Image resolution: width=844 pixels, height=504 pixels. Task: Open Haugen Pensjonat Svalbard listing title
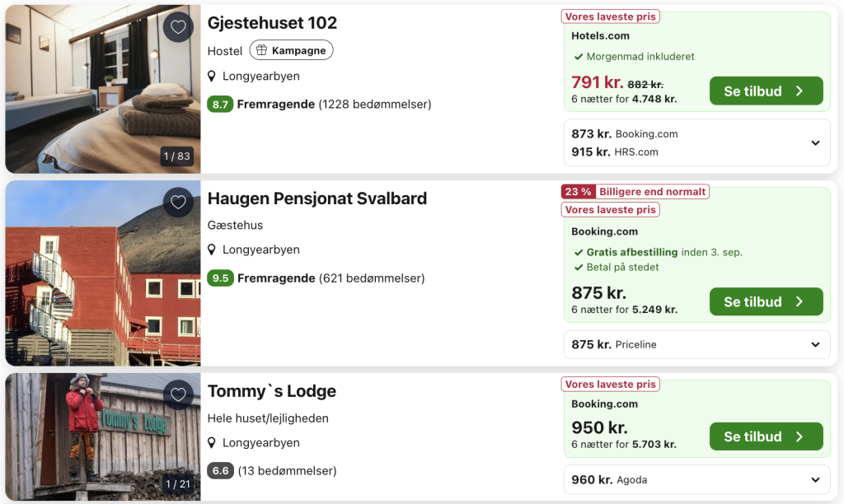317,198
